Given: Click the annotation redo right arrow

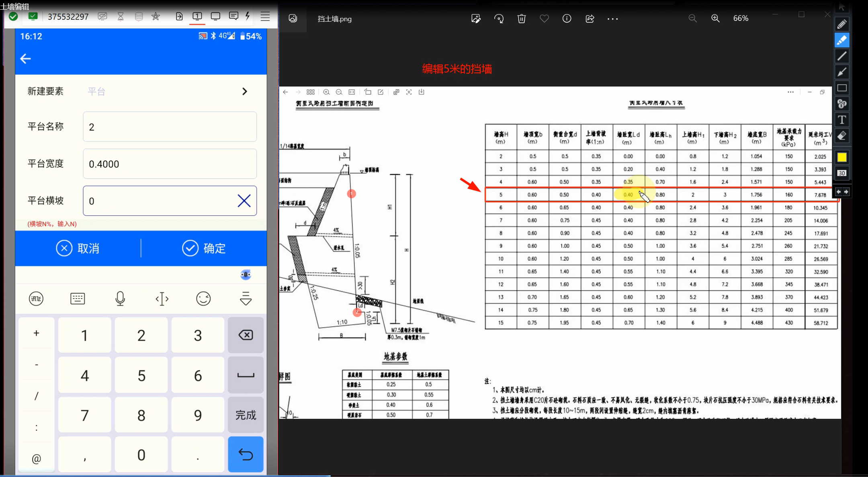Looking at the screenshot, I should click(x=846, y=192).
